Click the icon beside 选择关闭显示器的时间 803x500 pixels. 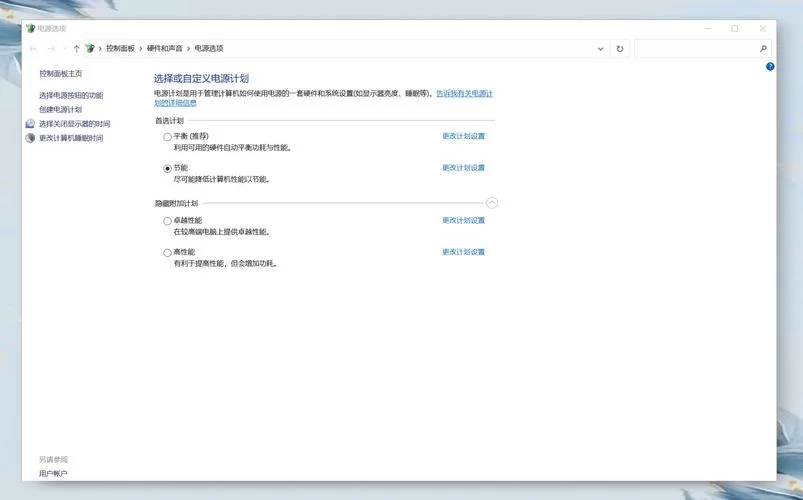(30, 124)
